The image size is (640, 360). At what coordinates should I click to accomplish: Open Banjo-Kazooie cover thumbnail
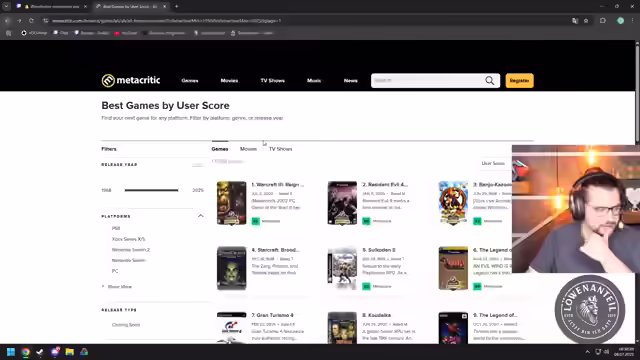click(453, 203)
